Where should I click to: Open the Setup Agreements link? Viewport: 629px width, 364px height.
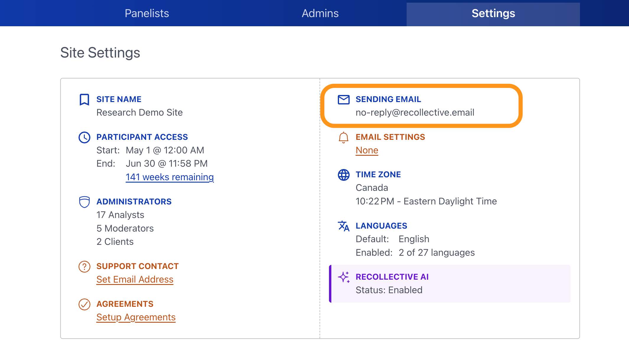tap(136, 317)
